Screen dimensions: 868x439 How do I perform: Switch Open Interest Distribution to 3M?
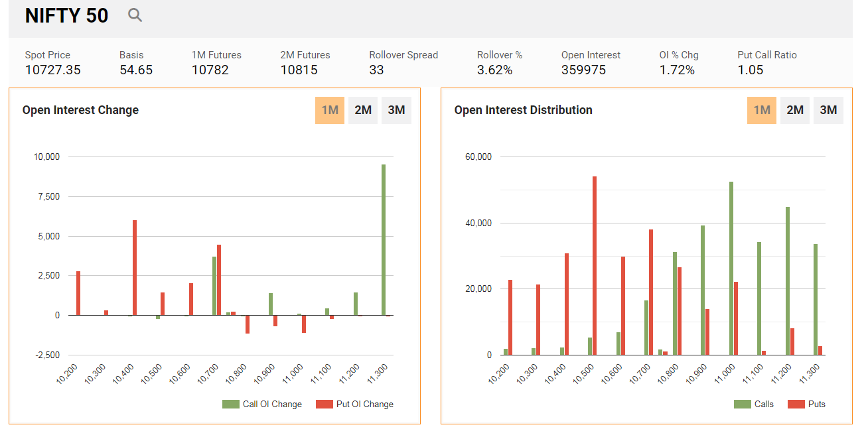(828, 110)
